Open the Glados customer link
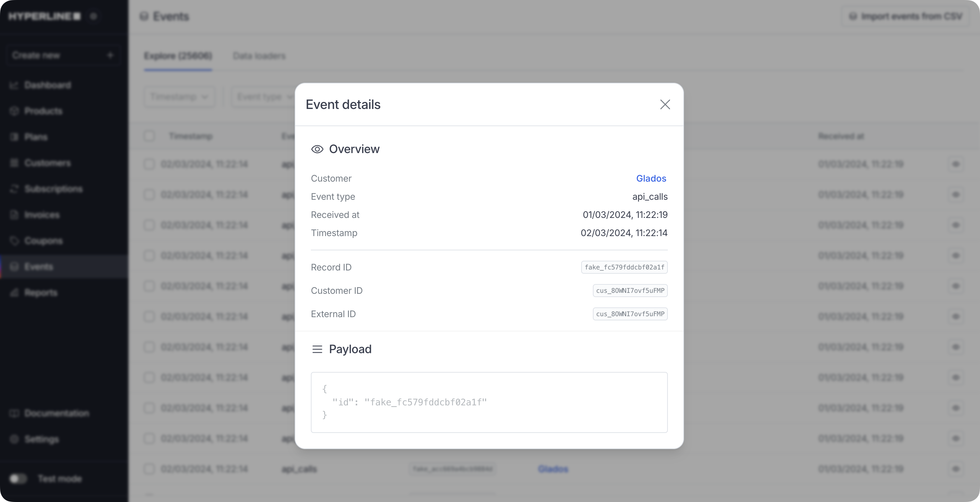Viewport: 980px width, 502px height. 651,178
